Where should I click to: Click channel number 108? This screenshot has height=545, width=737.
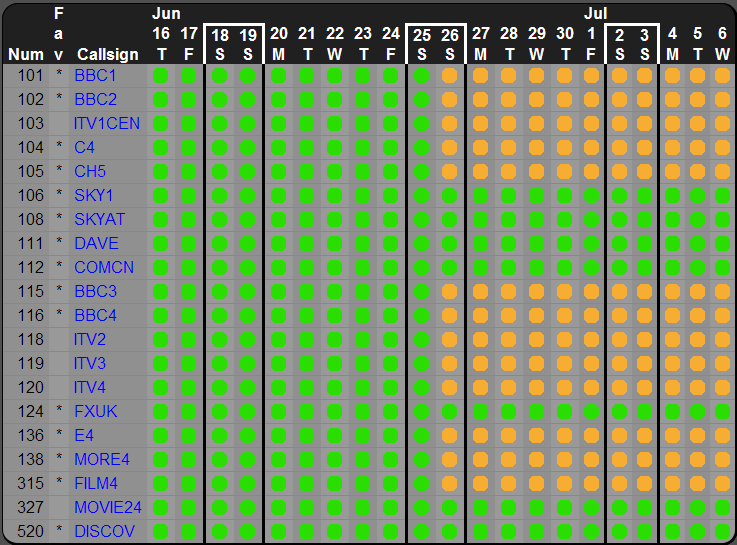pos(31,219)
